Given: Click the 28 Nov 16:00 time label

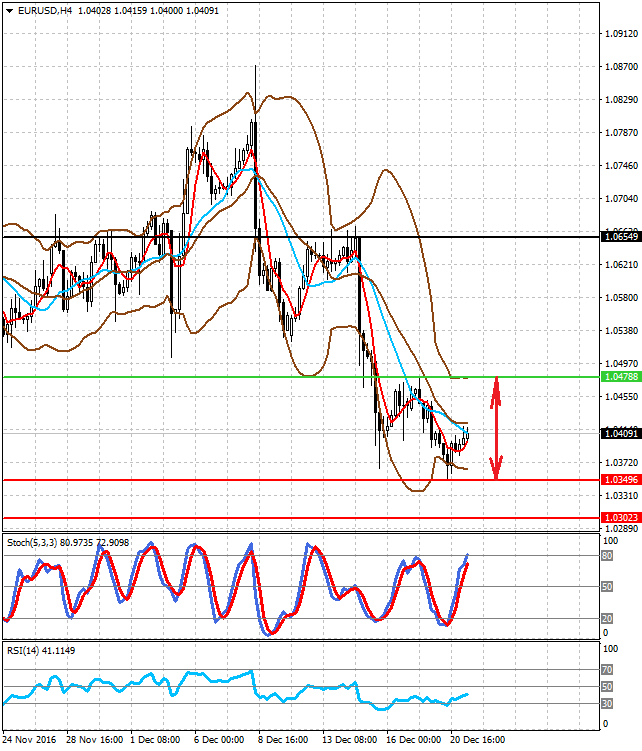Looking at the screenshot, I should (94, 740).
